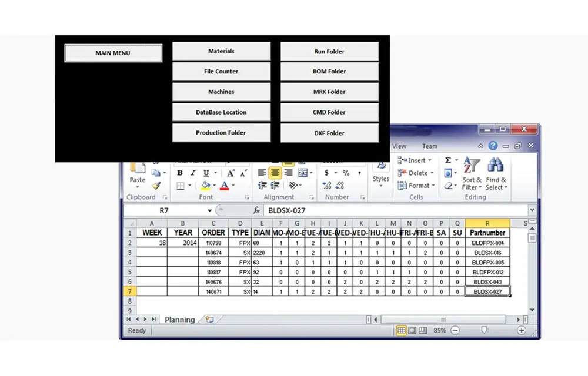Select Normal view button in status bar

(401, 330)
